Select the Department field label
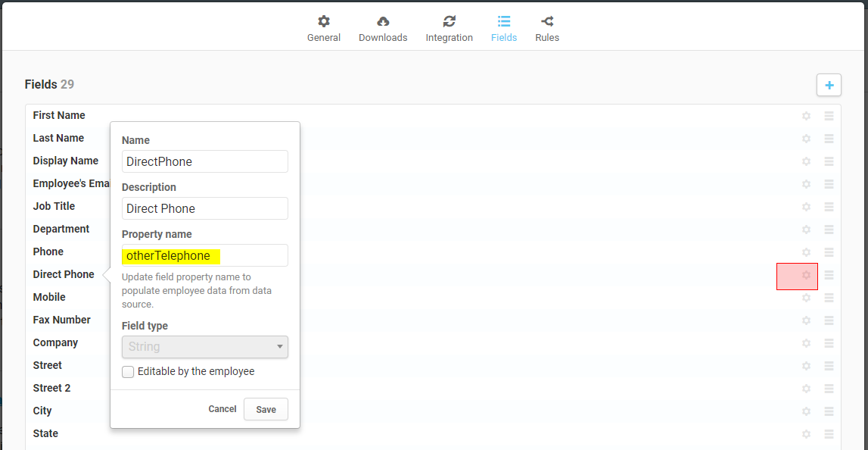The height and width of the screenshot is (450, 868). click(x=61, y=229)
